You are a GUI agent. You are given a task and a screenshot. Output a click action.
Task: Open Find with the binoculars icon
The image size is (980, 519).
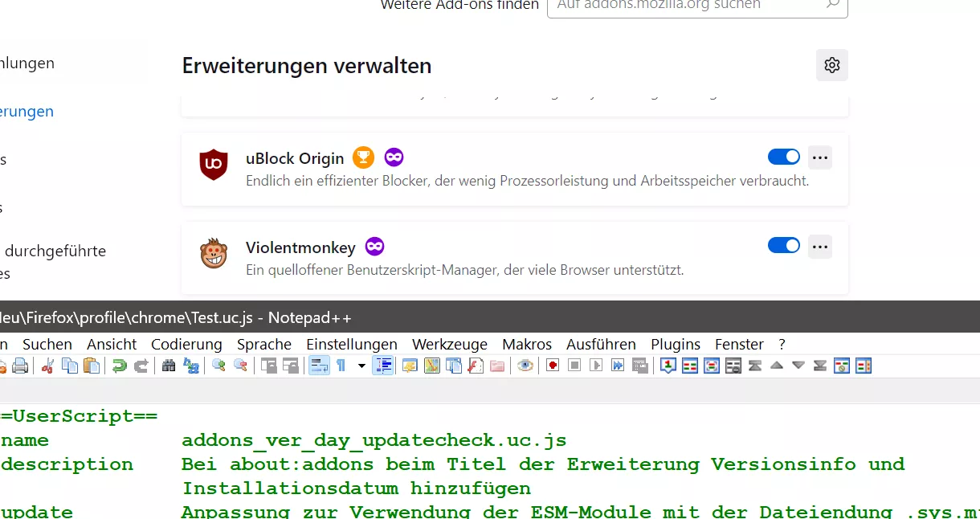(169, 366)
